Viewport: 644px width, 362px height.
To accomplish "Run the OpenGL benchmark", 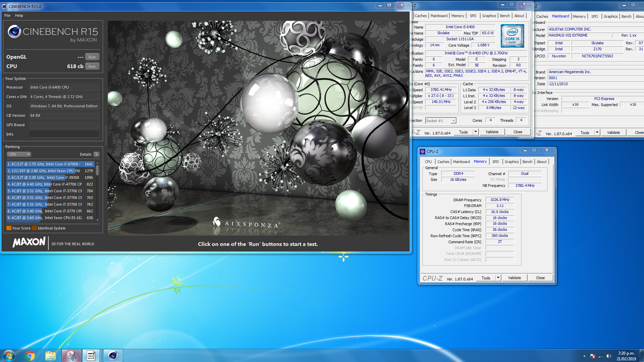I will click(x=92, y=57).
